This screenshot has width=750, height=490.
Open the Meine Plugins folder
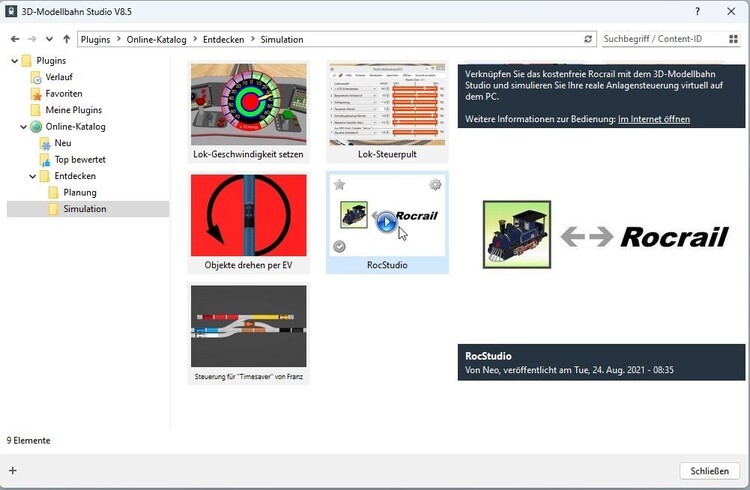tap(74, 110)
